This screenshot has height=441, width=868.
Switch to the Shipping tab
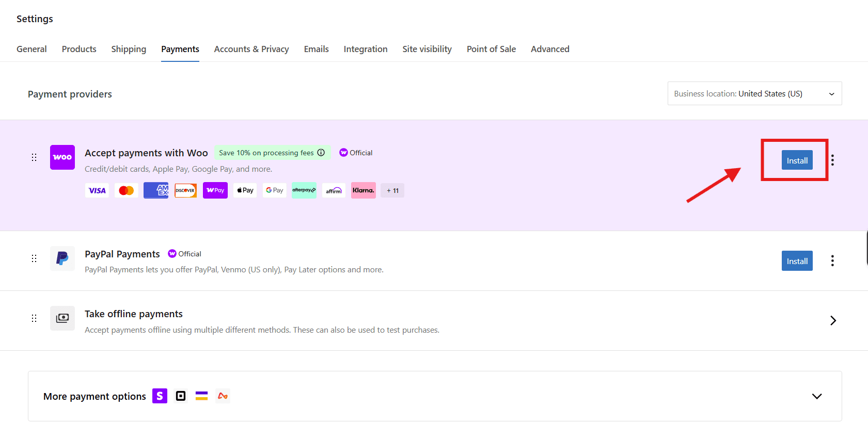click(x=129, y=49)
